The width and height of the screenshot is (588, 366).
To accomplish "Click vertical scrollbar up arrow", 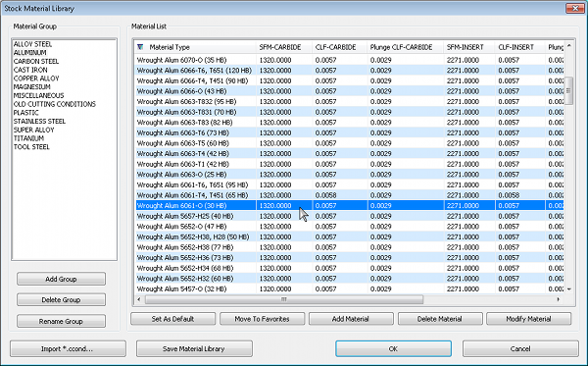I will click(569, 46).
